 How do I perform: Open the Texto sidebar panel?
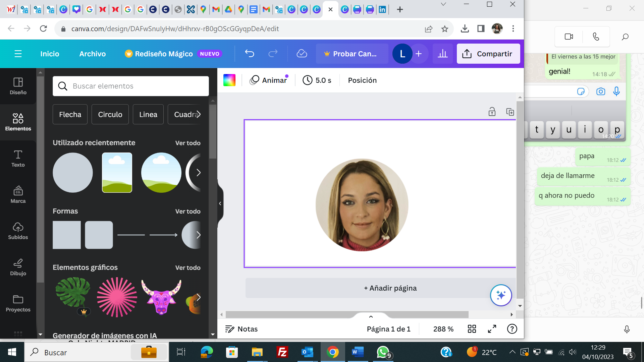point(18,159)
